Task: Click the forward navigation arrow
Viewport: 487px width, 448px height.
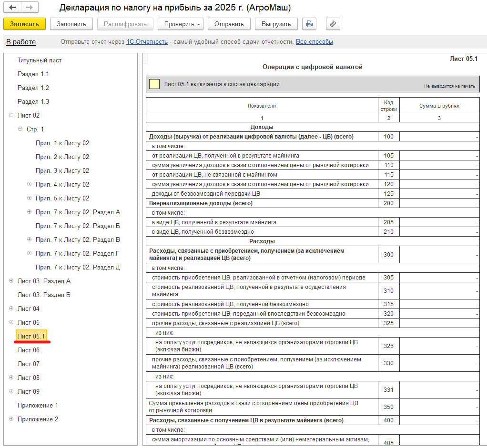Action: [x=30, y=8]
